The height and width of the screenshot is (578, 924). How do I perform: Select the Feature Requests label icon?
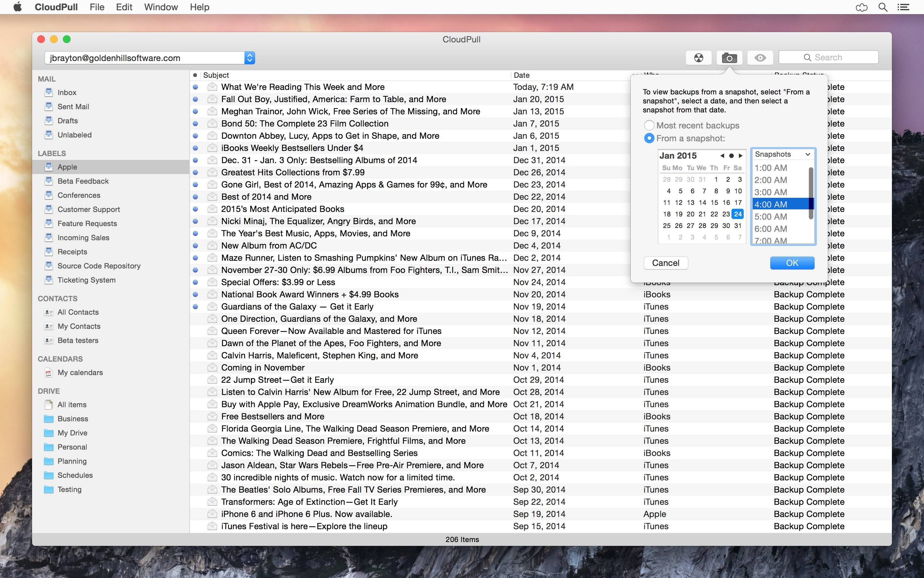tap(48, 223)
